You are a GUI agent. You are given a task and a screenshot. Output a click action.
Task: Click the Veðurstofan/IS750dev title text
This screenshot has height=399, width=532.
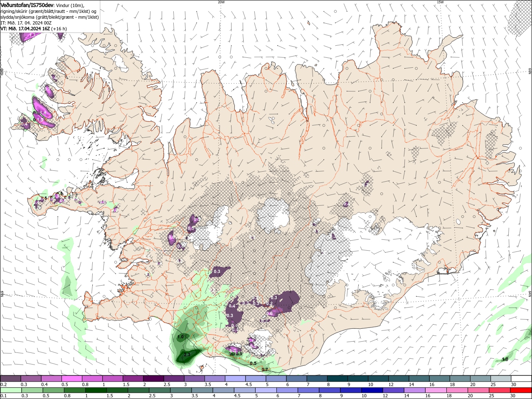click(x=27, y=5)
